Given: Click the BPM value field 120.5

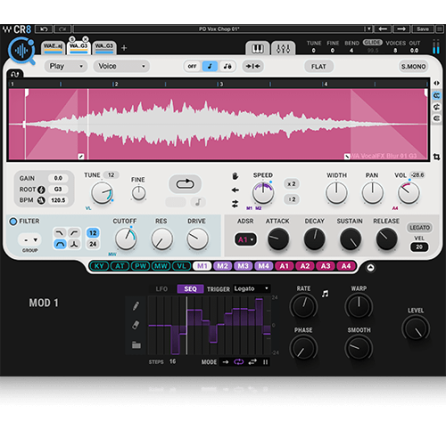Looking at the screenshot, I should (58, 200).
